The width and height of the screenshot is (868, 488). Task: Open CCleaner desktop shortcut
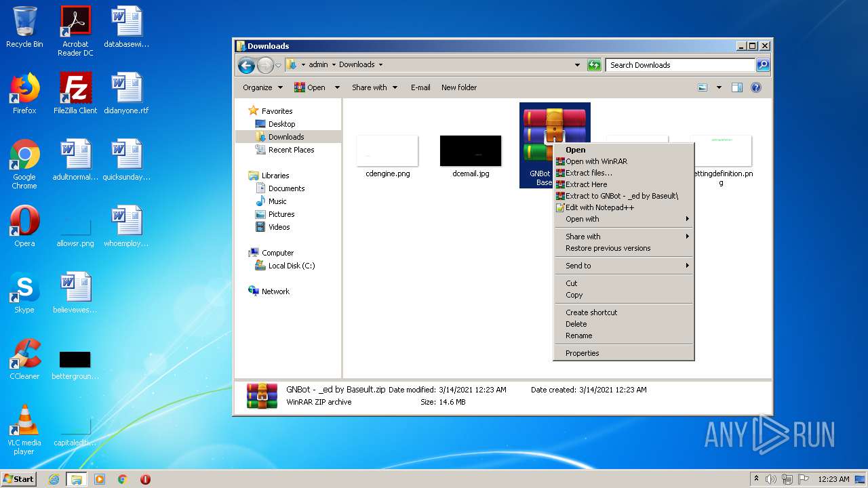(x=24, y=359)
